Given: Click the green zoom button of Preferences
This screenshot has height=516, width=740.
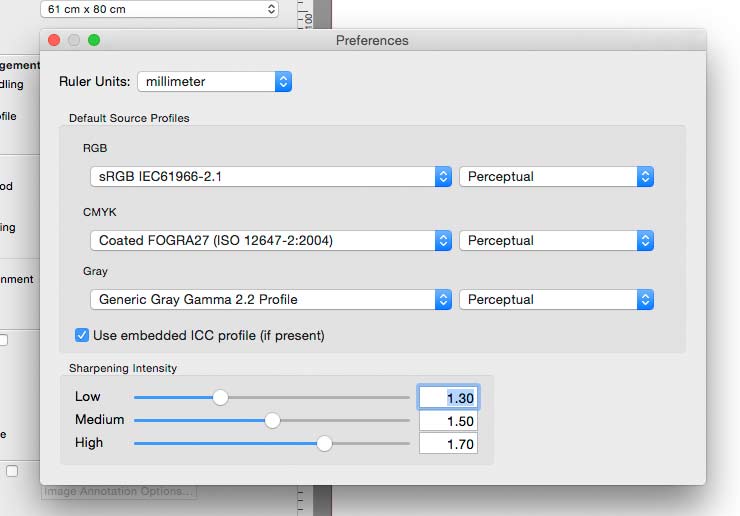Looking at the screenshot, I should point(94,40).
